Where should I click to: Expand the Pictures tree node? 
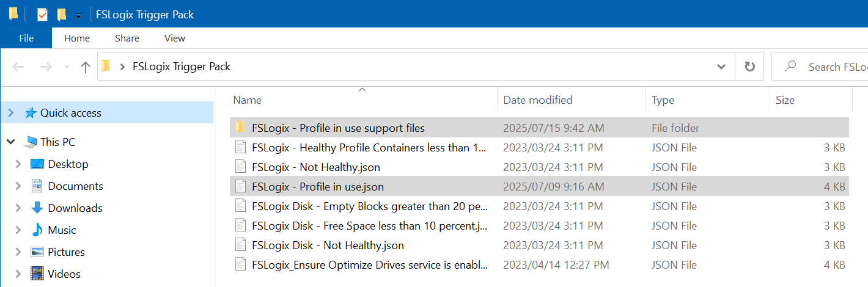(x=18, y=252)
